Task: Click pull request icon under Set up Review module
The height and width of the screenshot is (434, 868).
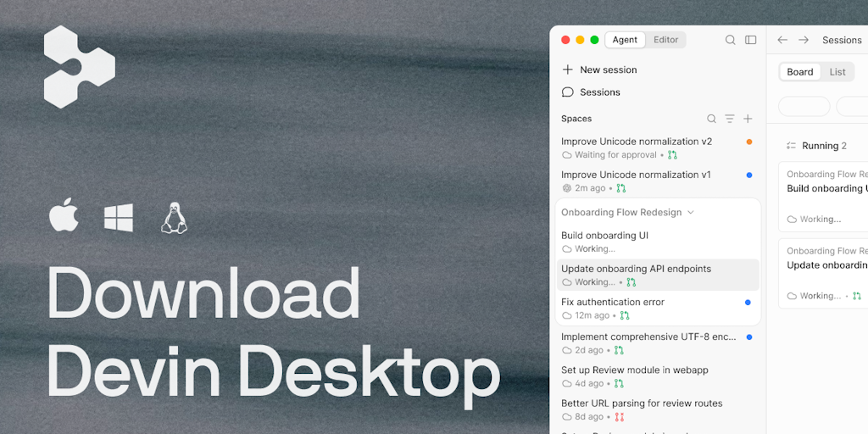Action: click(619, 384)
